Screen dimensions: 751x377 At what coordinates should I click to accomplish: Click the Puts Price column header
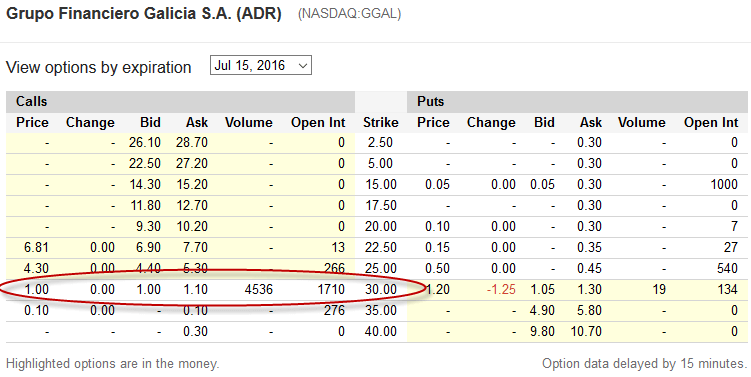click(433, 123)
